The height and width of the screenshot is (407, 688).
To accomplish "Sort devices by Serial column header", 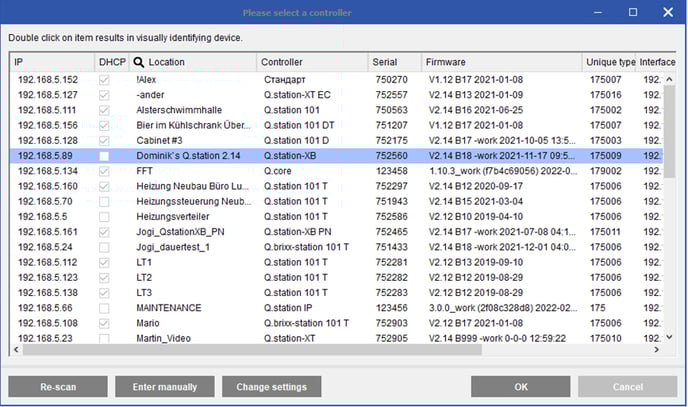I will coord(392,62).
